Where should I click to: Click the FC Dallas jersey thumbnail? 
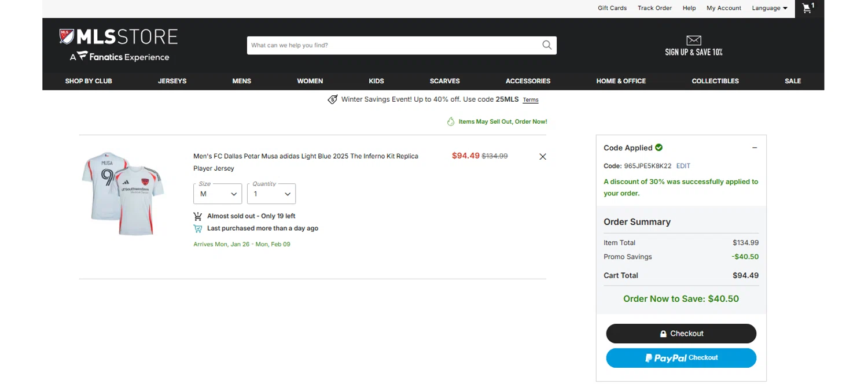coord(123,193)
